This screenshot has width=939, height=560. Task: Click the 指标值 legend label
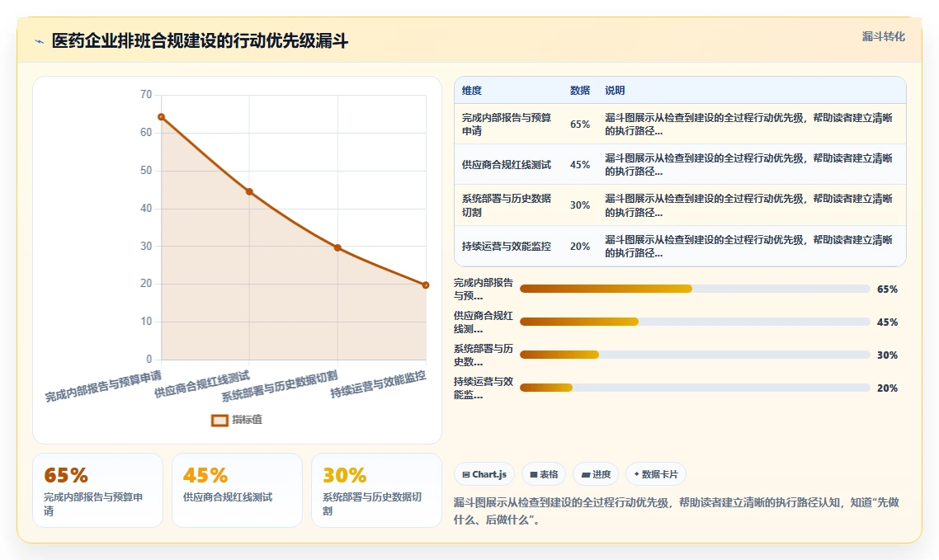click(247, 420)
